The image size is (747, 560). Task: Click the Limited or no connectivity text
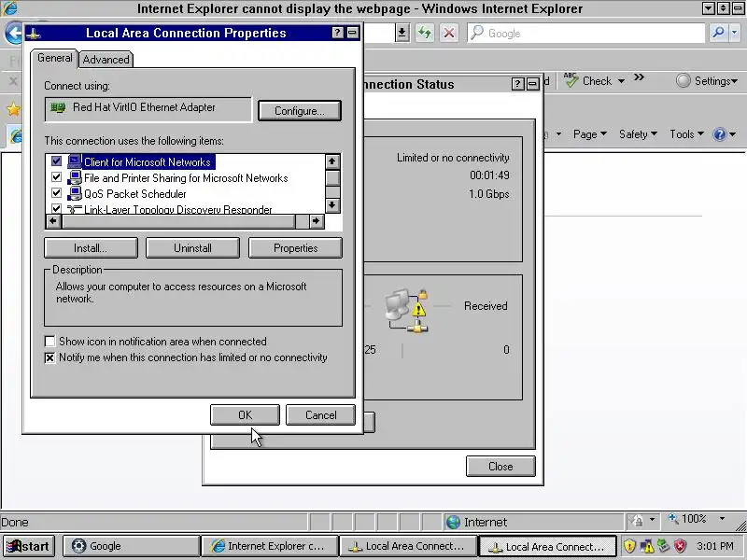[453, 158]
